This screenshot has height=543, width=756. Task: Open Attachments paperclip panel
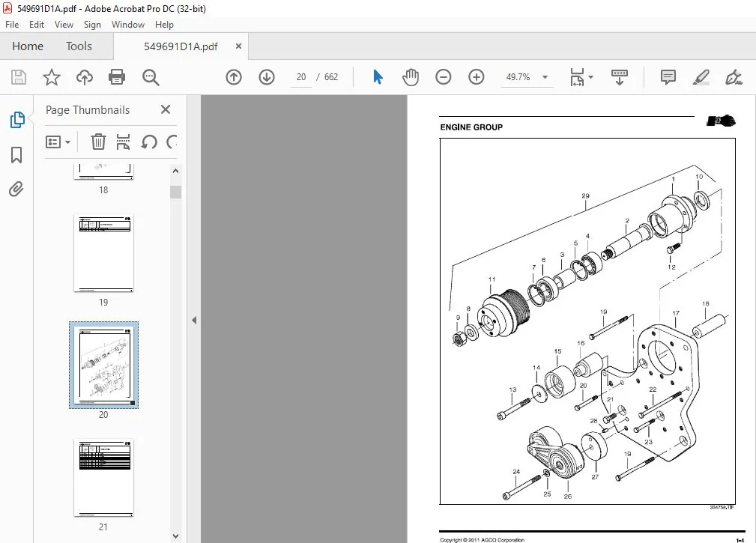[16, 189]
